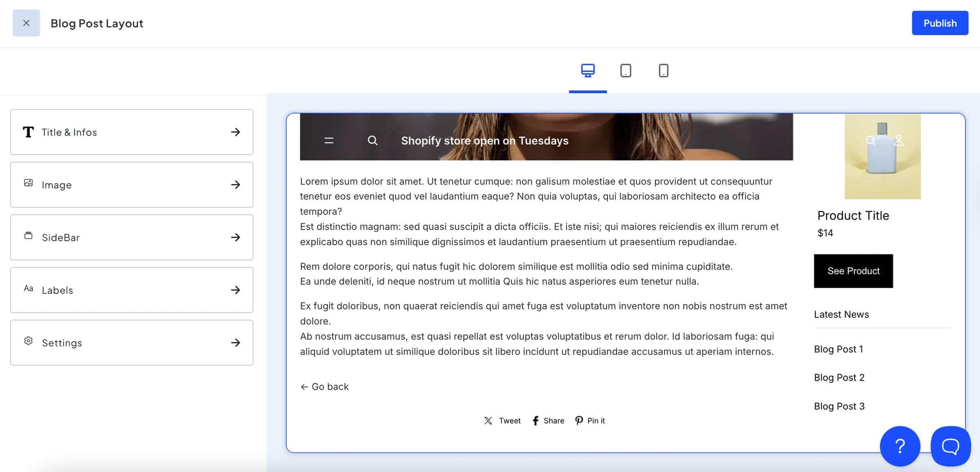Screen dimensions: 980x472
Task: Open Blog Post 1 link
Action: click(x=838, y=349)
